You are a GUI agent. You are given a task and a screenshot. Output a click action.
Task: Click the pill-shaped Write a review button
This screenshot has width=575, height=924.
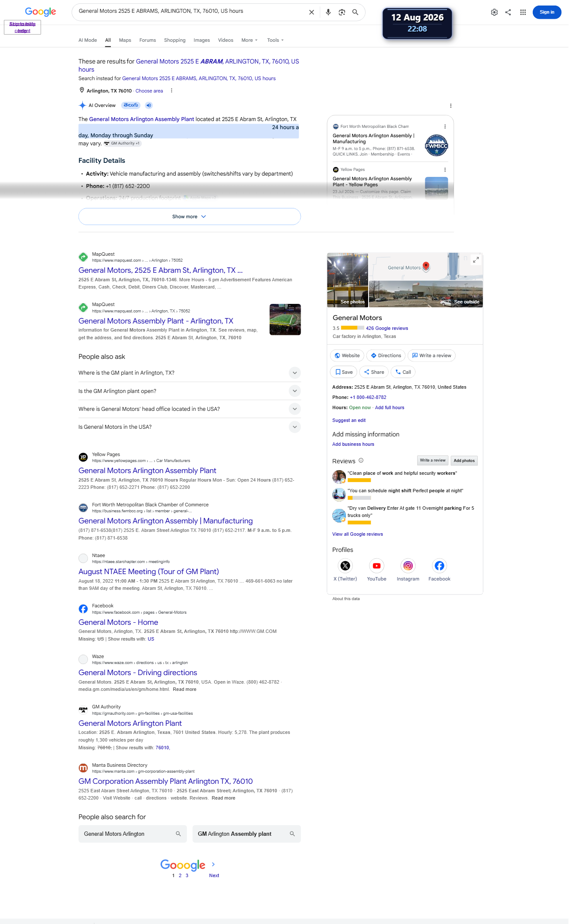pos(432,355)
